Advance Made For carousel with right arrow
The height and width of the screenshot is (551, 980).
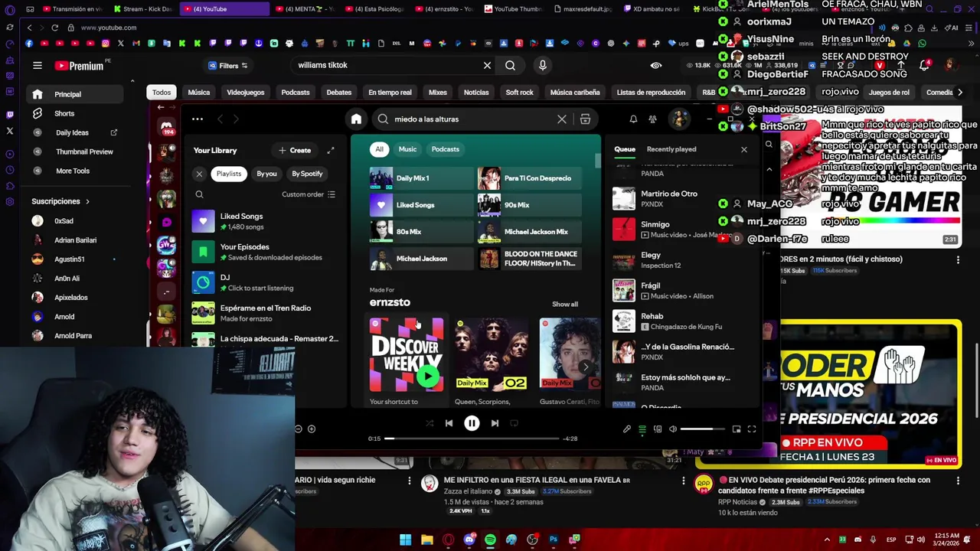click(x=586, y=367)
